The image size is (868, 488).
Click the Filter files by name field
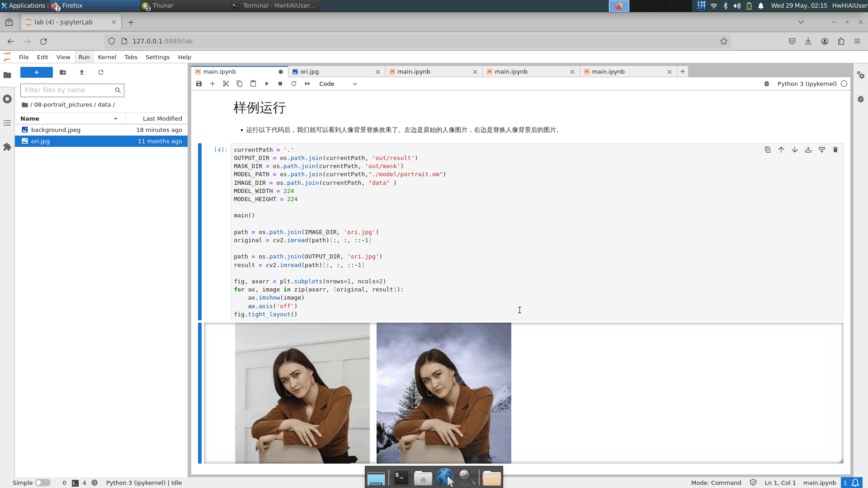point(68,90)
